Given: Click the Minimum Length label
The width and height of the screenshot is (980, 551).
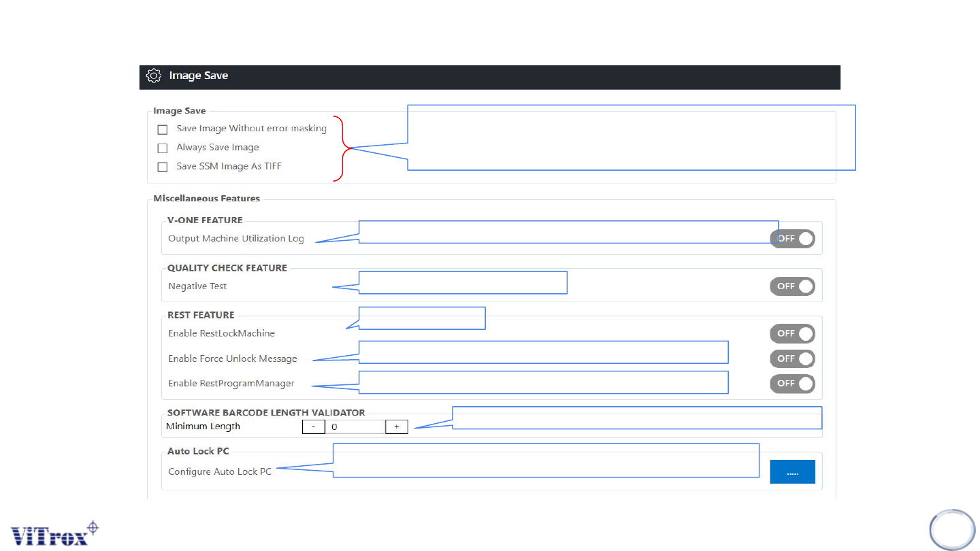Looking at the screenshot, I should 203,427.
